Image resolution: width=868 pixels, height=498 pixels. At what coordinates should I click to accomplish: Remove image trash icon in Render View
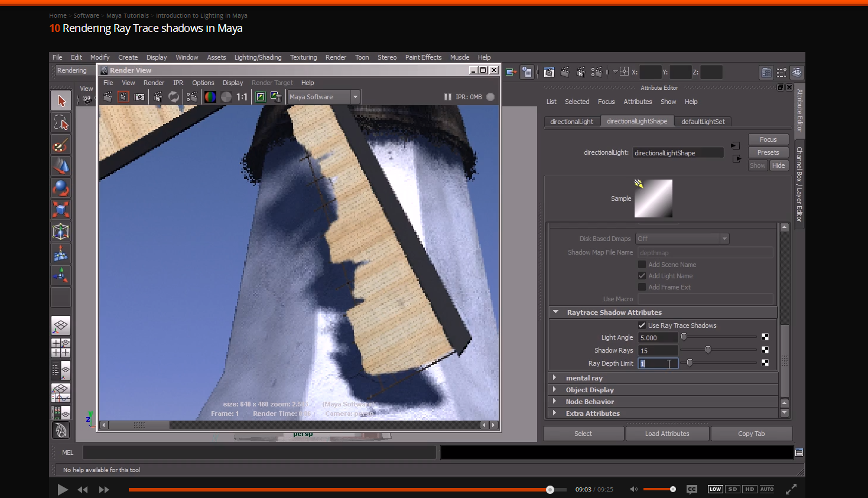click(276, 97)
